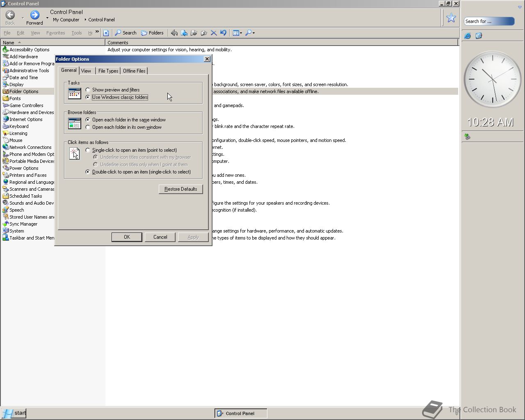Close the Folder Options dialog
Viewport: 525px width, 420px height.
tap(207, 59)
